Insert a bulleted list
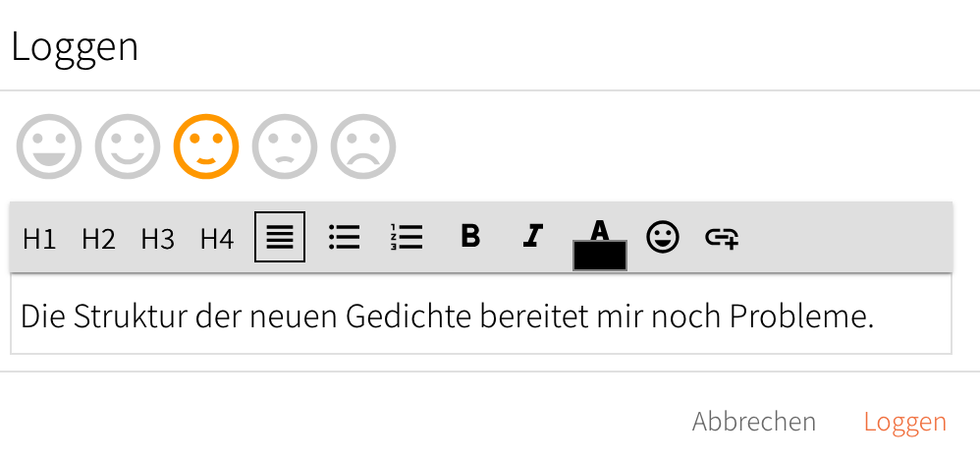This screenshot has height=460, width=980. click(x=344, y=237)
